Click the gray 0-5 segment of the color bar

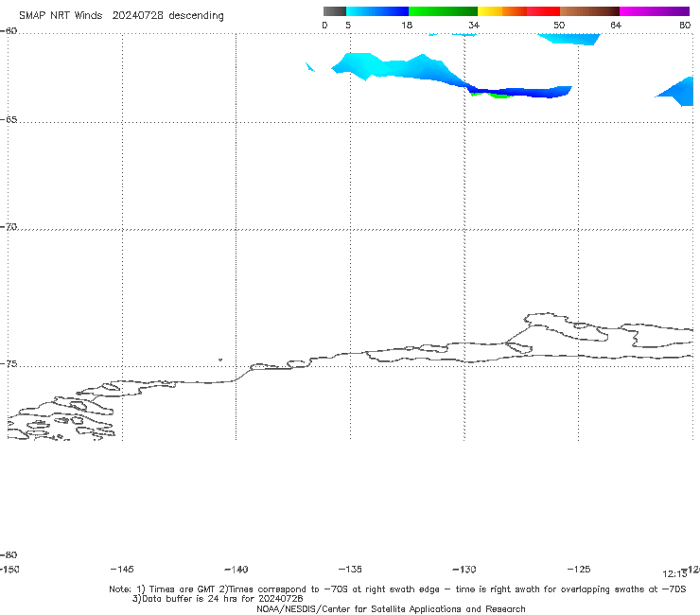tap(334, 11)
